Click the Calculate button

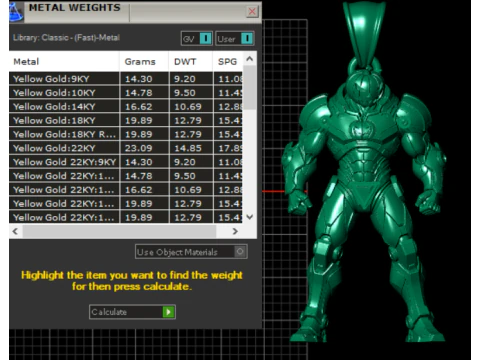132,312
